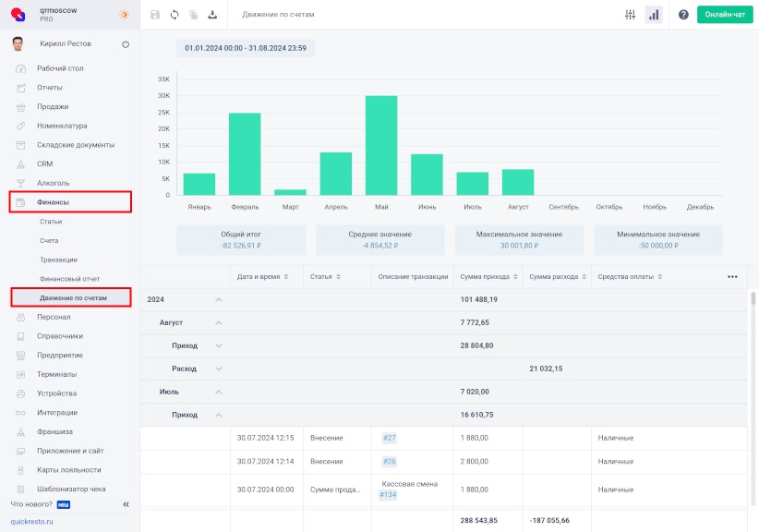
Task: Click the logout power icon
Action: tap(126, 44)
